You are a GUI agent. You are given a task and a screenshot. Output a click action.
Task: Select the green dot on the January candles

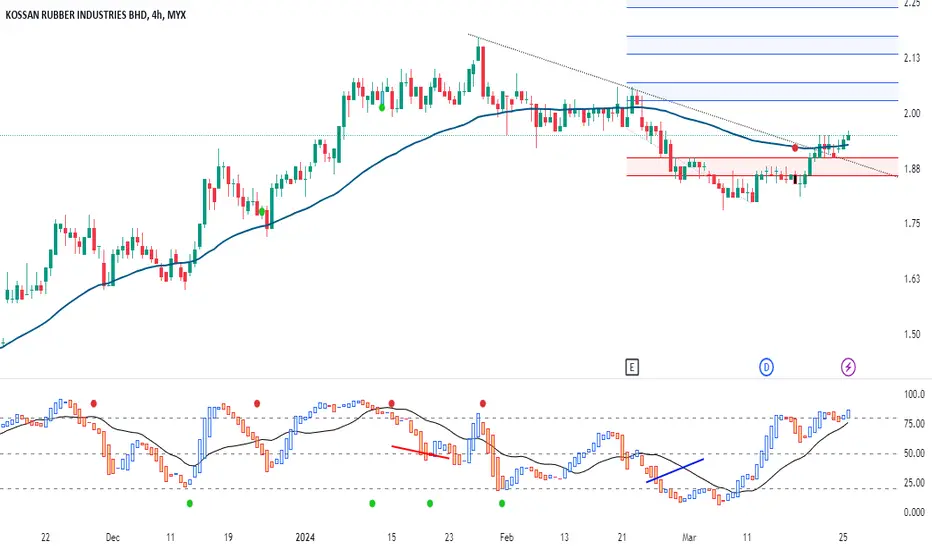coord(382,108)
